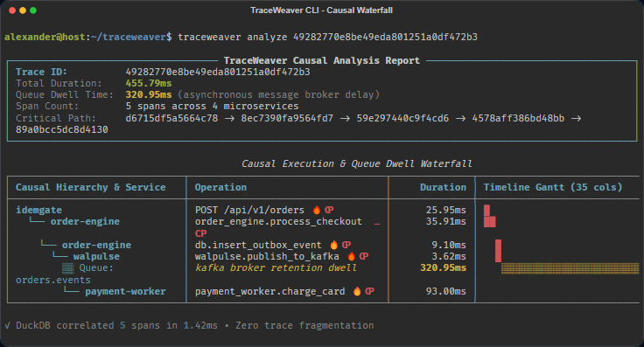Image resolution: width=644 pixels, height=347 pixels.
Task: Click the fire icon beside POST /api/v1/orders
Action: [x=317, y=210]
